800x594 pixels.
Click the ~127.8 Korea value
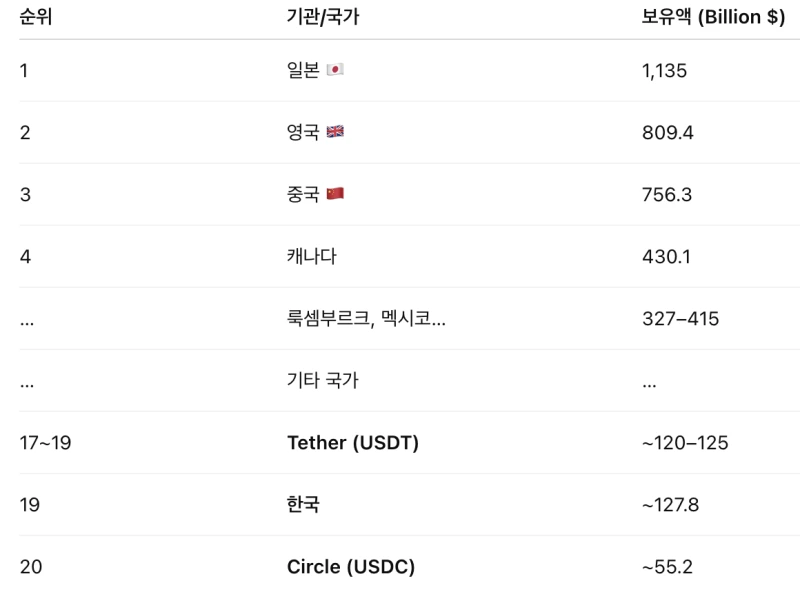click(x=670, y=505)
